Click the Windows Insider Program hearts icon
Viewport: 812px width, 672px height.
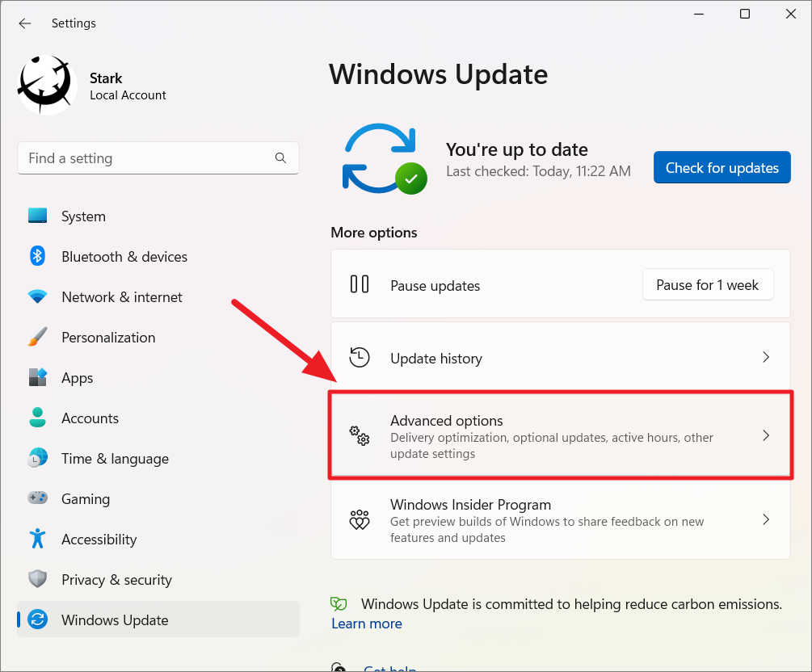(360, 520)
